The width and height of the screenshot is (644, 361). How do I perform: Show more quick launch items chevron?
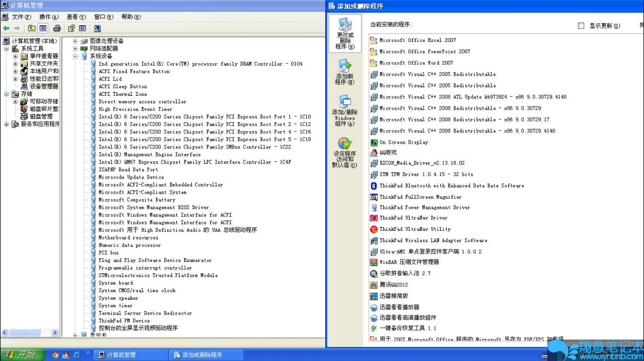pos(88,353)
